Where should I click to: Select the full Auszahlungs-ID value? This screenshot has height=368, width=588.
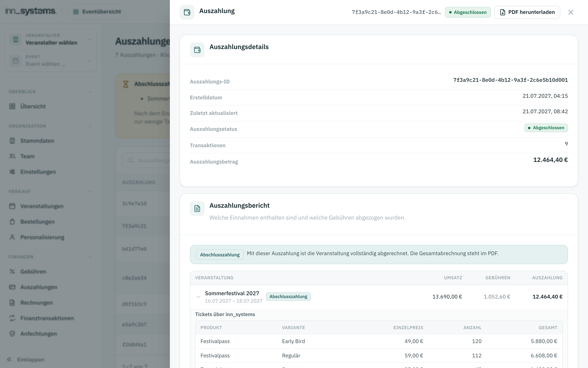click(x=510, y=80)
